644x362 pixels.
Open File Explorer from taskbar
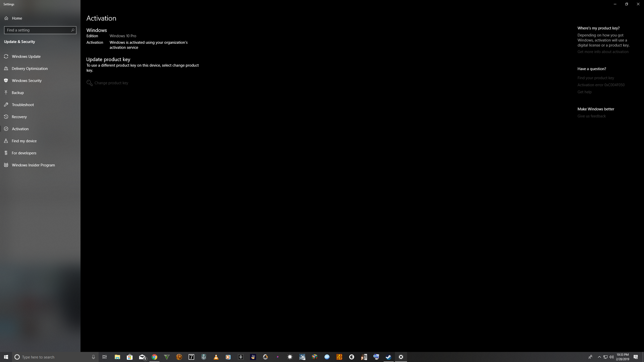pos(117,357)
